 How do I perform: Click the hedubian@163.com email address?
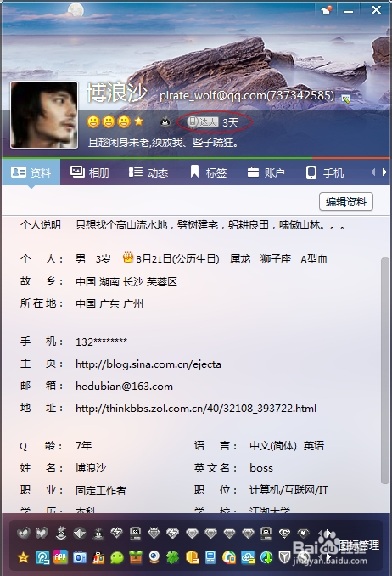124,386
